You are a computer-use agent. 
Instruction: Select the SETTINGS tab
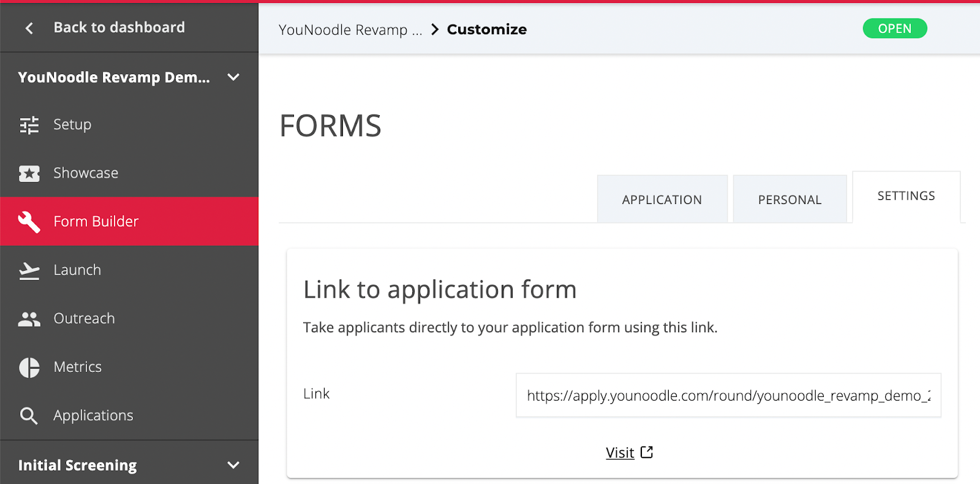tap(906, 196)
